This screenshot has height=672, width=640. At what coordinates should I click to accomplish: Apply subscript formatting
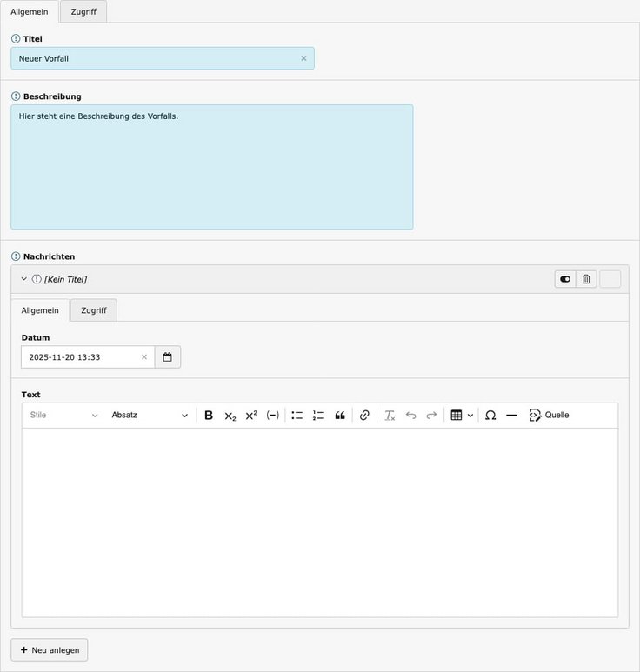tap(230, 416)
